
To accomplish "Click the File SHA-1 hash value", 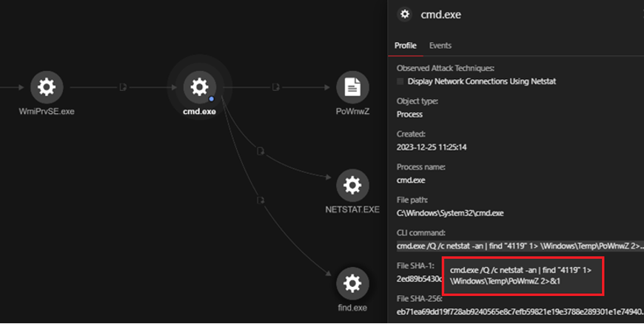I will pos(418,280).
